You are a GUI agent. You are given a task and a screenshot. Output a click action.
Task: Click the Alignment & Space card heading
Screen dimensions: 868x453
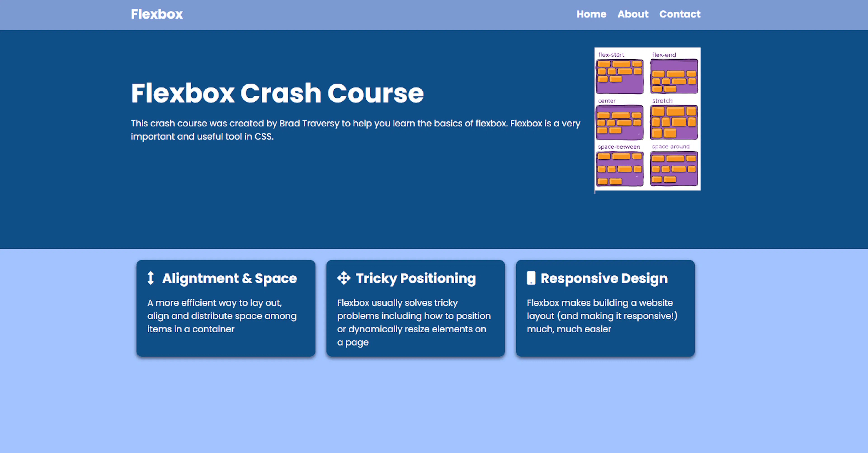point(229,278)
